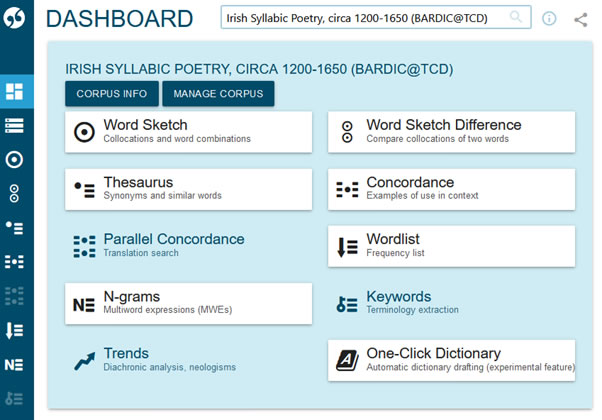Image resolution: width=602 pixels, height=420 pixels.
Task: Select the greyed Parallel Concordance sidebar icon
Action: point(15,296)
